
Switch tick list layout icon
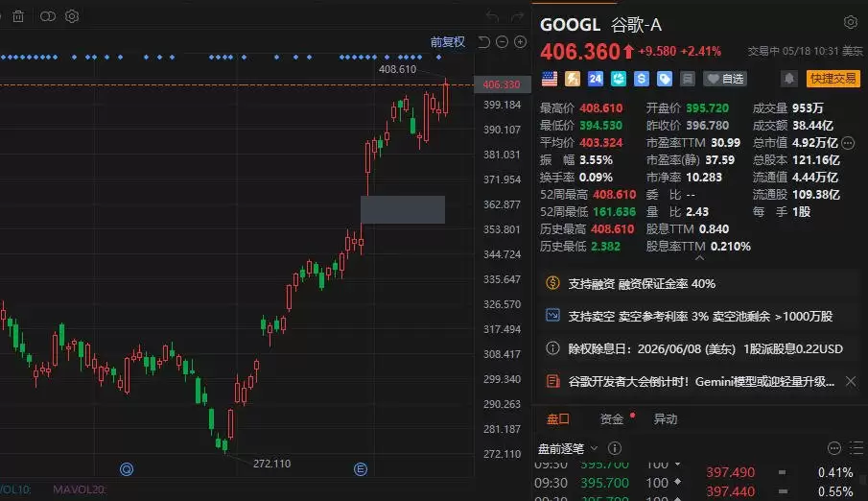[x=856, y=448]
